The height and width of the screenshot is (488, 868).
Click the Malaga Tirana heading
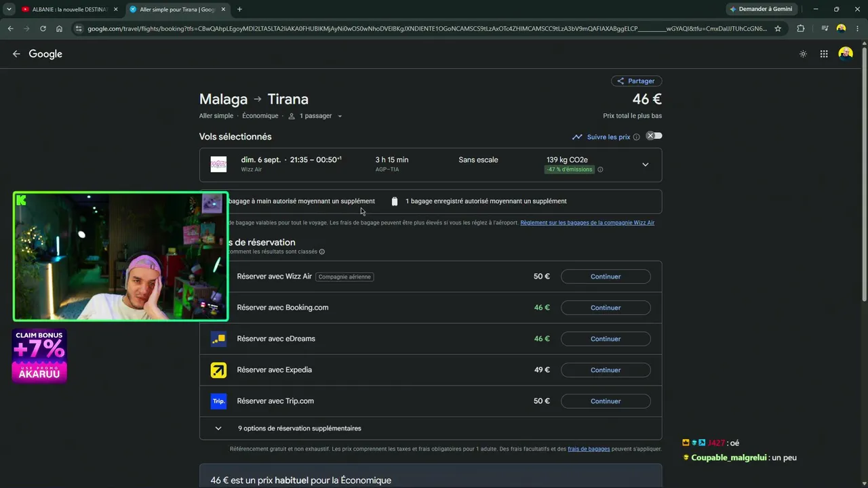[254, 99]
